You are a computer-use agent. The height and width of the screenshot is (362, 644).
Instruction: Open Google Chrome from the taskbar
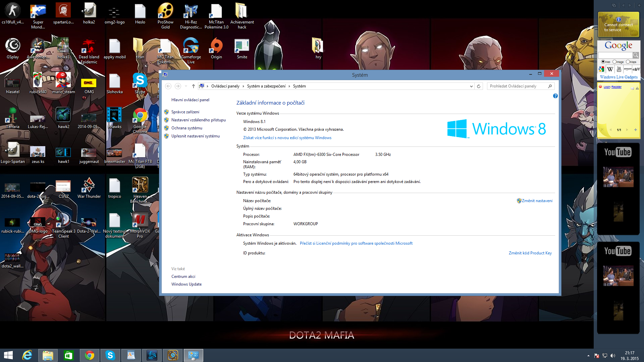point(89,355)
